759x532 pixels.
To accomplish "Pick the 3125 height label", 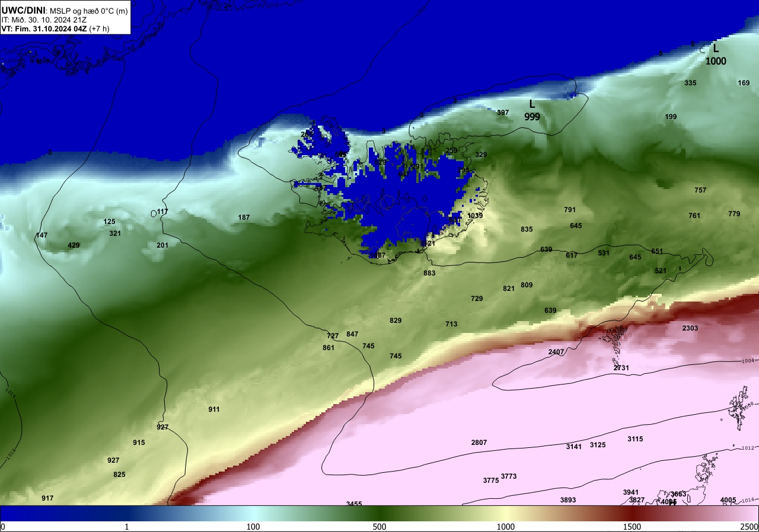I will click(598, 445).
